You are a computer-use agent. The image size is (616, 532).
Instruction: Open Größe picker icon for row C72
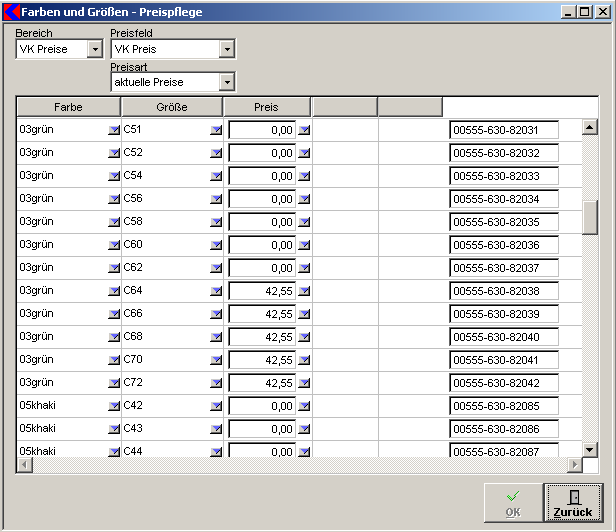(216, 383)
